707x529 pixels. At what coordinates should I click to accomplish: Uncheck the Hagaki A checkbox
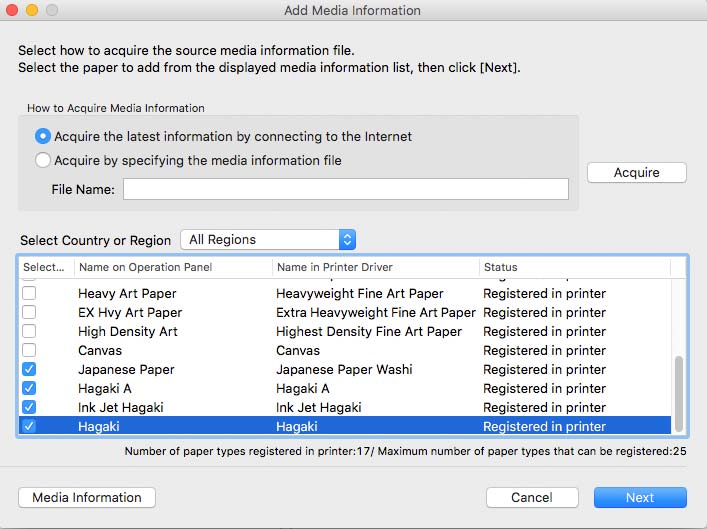click(29, 388)
